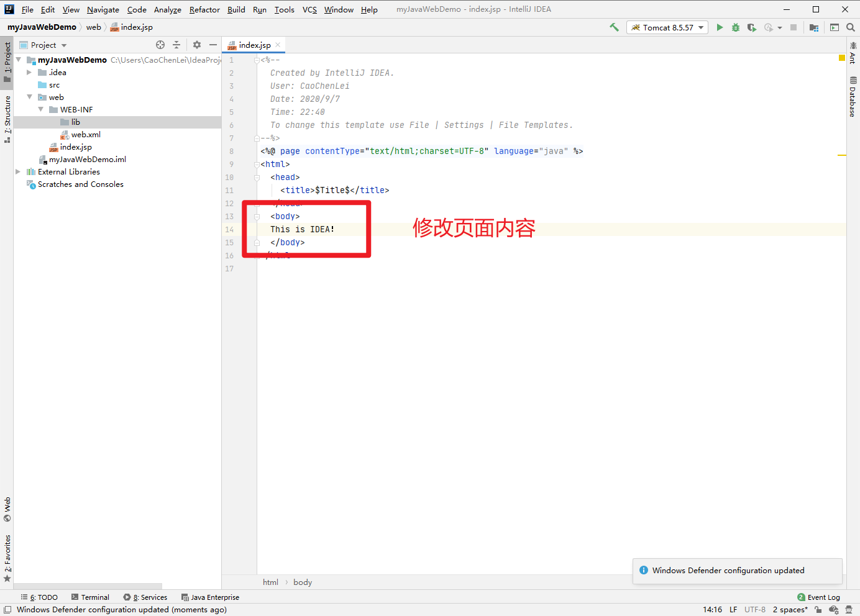This screenshot has height=616, width=860.
Task: Start debugging with the bug icon
Action: click(x=736, y=27)
